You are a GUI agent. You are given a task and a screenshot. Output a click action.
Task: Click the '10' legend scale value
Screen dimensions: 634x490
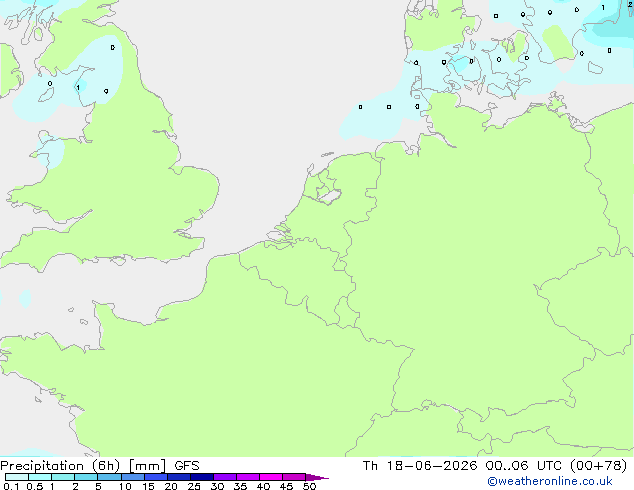[x=125, y=486]
